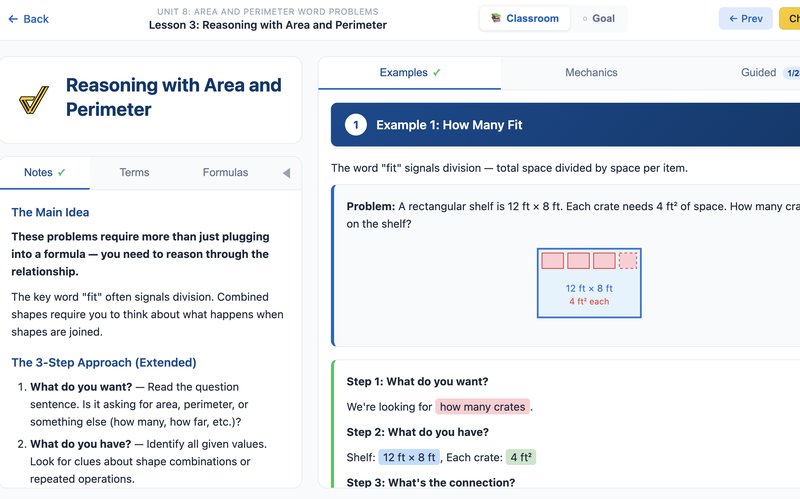Image resolution: width=800 pixels, height=499 pixels.
Task: Select the Examples tab
Action: point(410,72)
